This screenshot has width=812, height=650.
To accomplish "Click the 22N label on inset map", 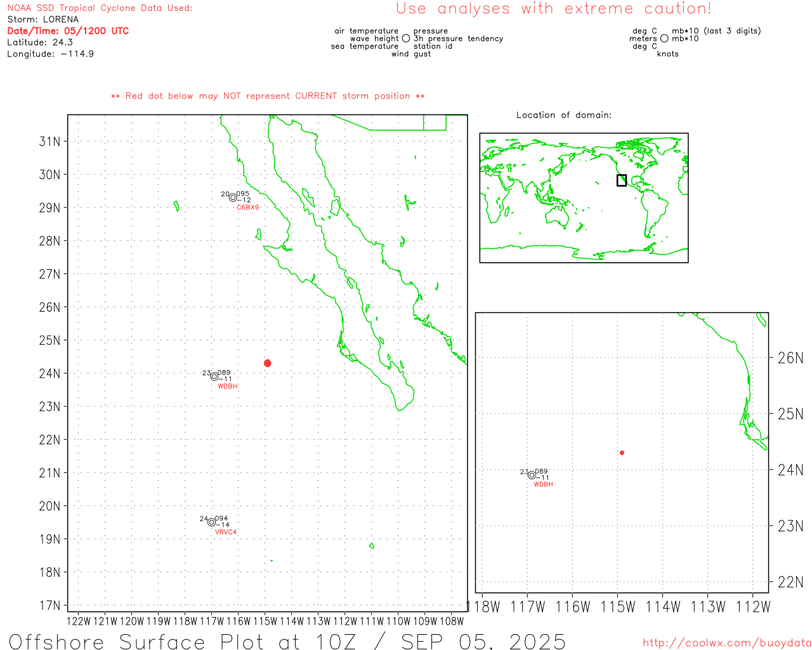I will click(x=791, y=582).
